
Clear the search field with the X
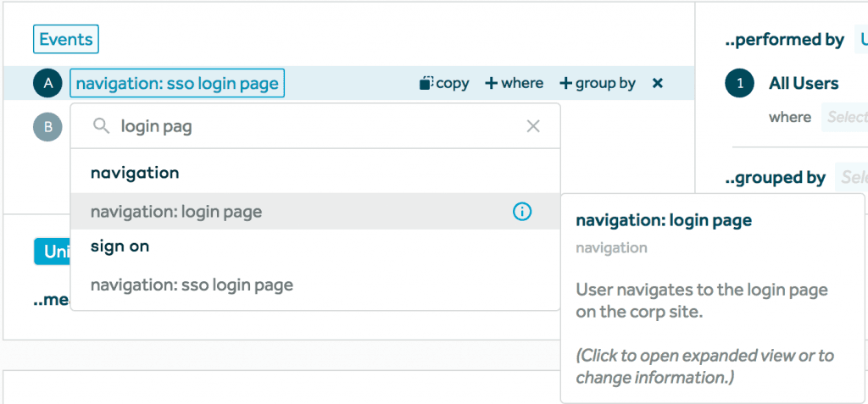click(533, 126)
